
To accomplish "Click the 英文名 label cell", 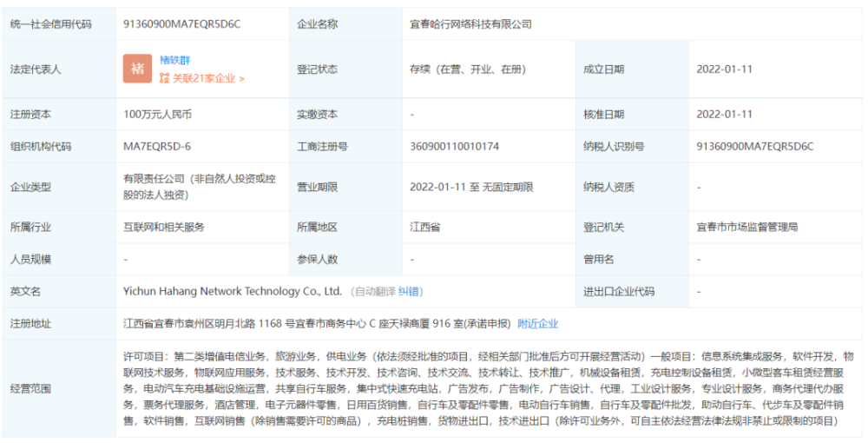I will (59, 291).
